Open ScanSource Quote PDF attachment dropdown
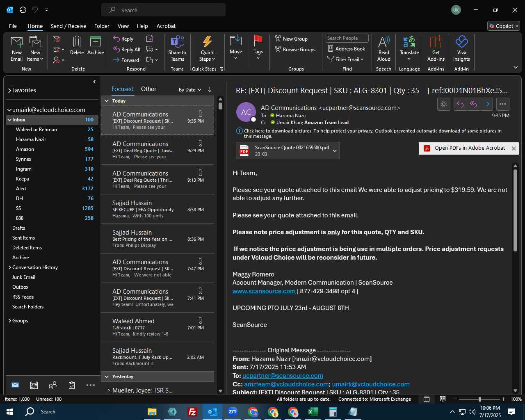 point(335,151)
